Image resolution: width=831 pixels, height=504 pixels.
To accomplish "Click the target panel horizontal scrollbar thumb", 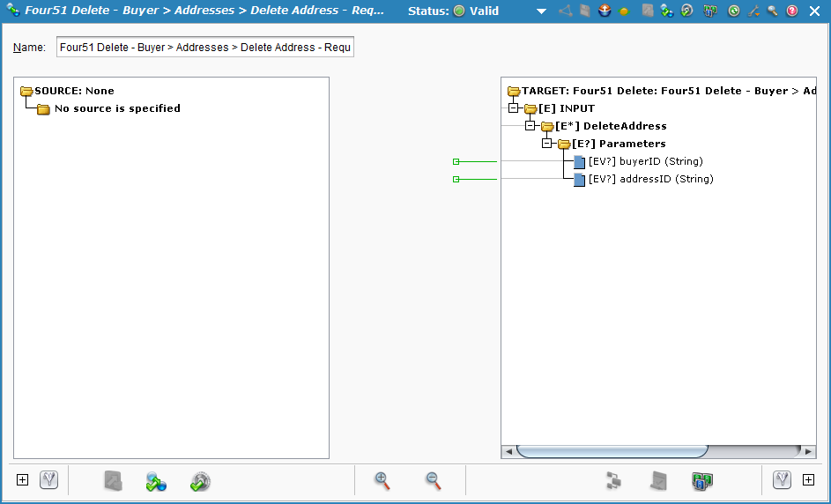I will point(612,451).
